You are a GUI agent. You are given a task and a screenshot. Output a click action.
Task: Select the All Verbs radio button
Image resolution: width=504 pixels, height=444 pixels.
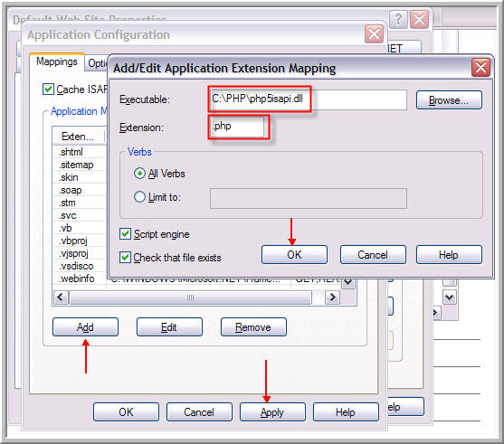pyautogui.click(x=139, y=174)
